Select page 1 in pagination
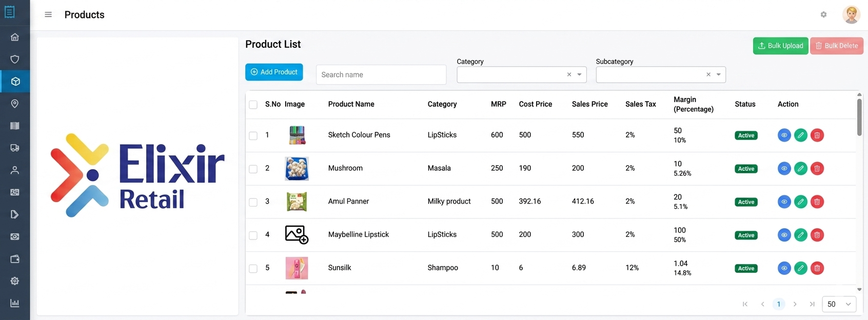The width and height of the screenshot is (868, 320). pos(779,304)
